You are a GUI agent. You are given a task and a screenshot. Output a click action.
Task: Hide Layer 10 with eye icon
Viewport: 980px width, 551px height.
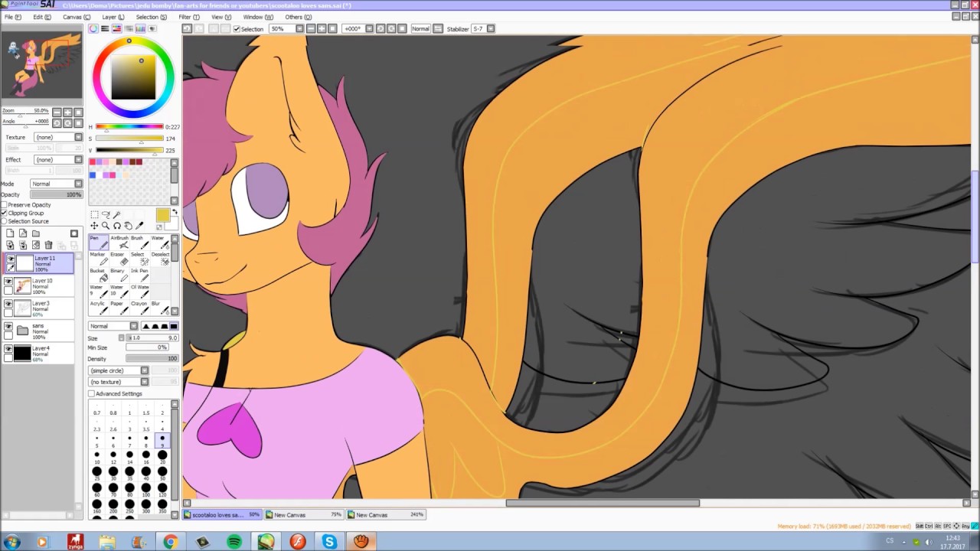click(x=8, y=282)
